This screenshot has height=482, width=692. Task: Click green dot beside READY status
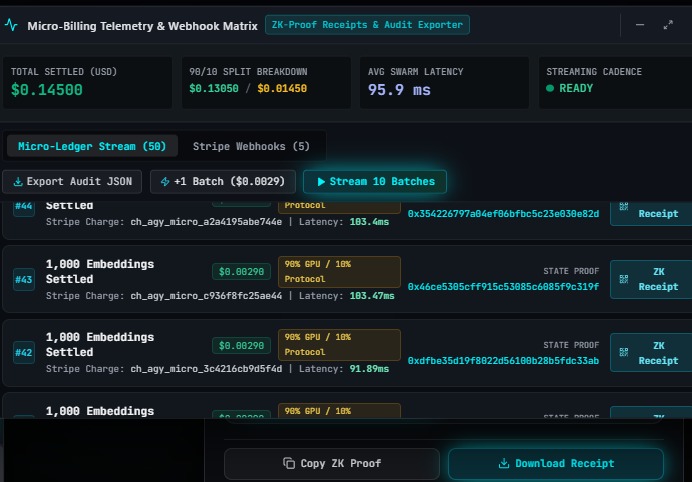[550, 88]
